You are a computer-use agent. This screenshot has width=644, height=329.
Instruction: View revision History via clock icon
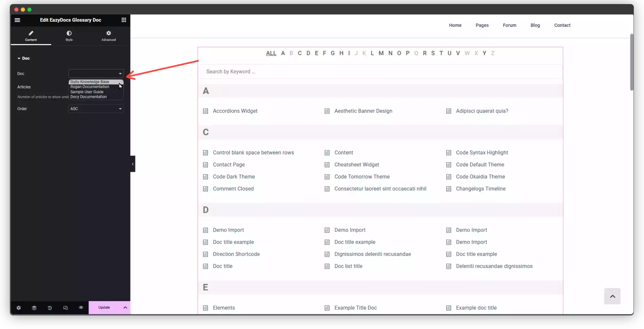tap(50, 308)
